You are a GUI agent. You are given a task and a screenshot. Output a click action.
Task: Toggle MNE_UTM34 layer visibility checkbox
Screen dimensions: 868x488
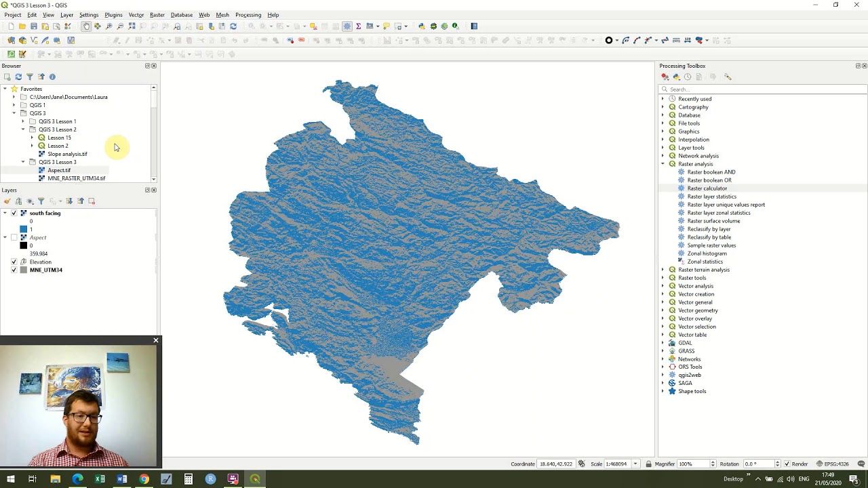(14, 270)
